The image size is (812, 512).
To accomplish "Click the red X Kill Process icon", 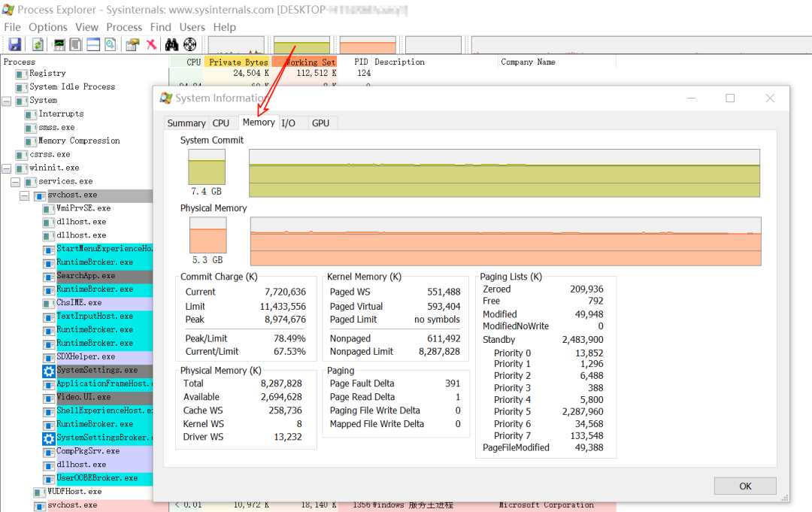I will pos(151,45).
